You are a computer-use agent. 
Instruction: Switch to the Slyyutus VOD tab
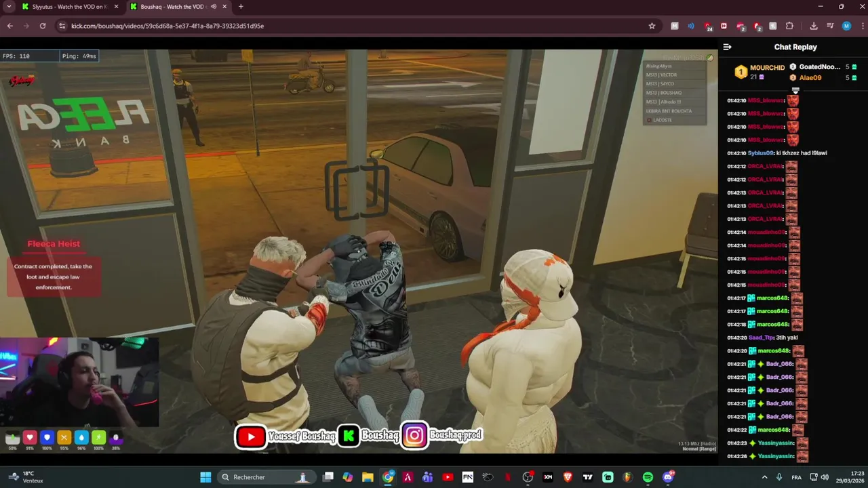point(68,7)
